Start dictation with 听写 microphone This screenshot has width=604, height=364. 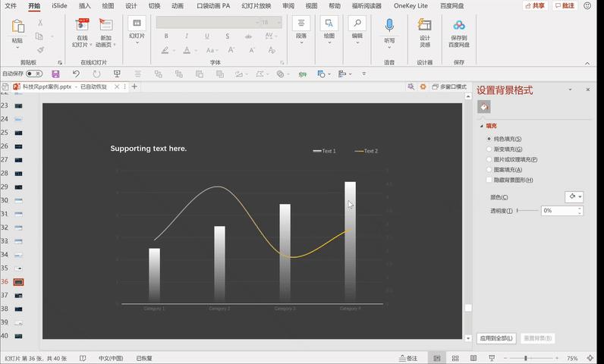(x=389, y=25)
